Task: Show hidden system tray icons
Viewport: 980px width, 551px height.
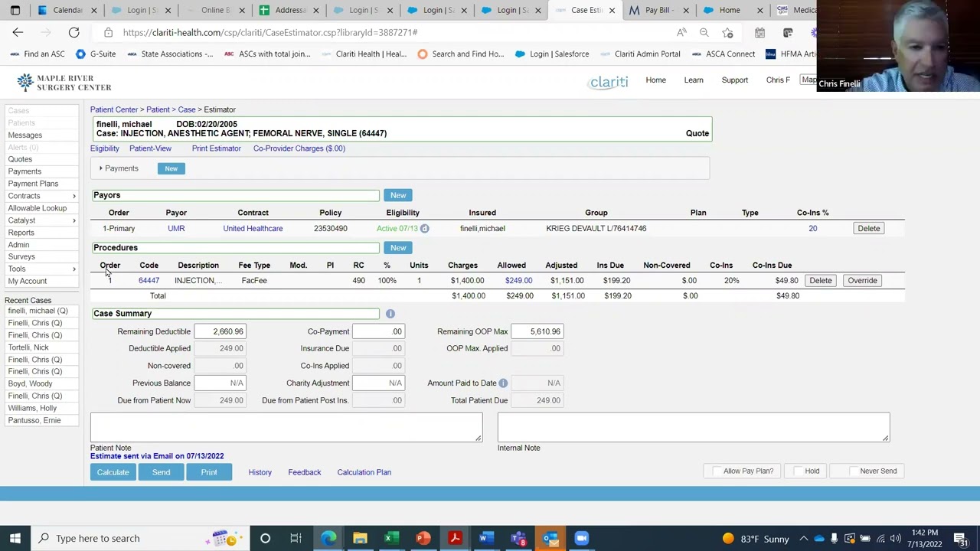Action: pos(803,538)
